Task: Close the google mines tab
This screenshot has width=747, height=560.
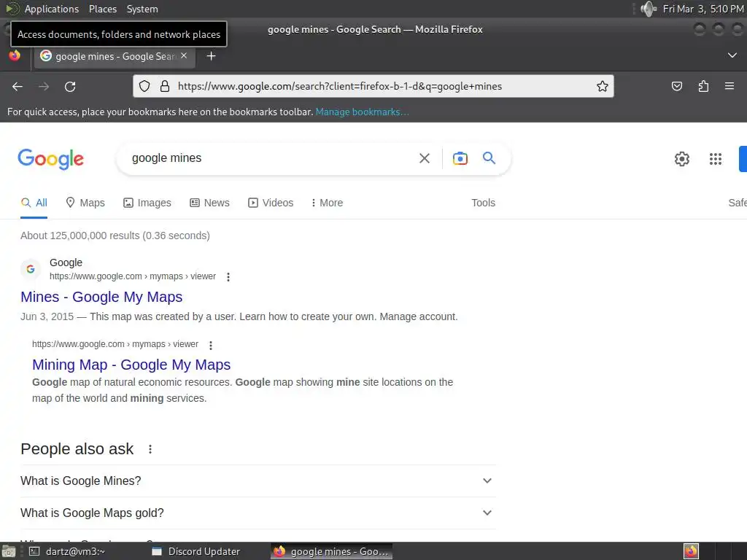Action: coord(184,55)
